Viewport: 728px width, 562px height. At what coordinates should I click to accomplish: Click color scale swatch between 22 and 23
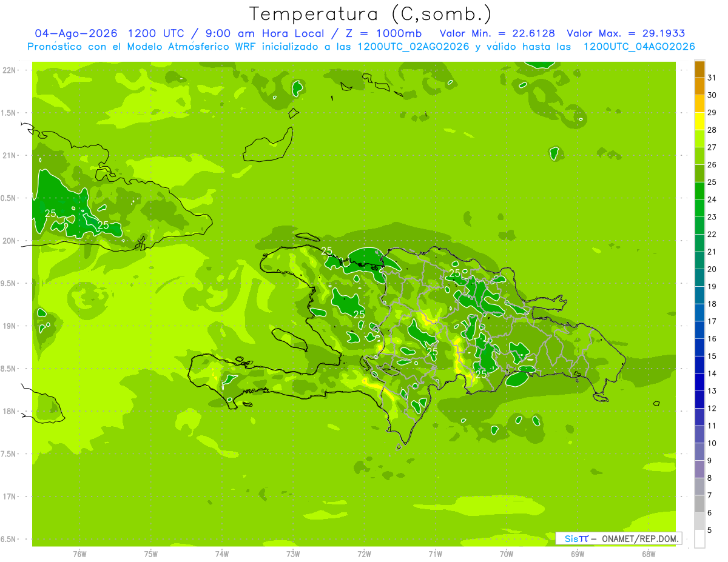(699, 226)
